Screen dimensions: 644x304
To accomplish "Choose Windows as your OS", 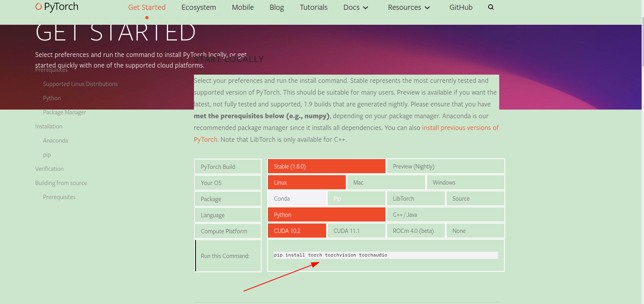I will (x=465, y=182).
